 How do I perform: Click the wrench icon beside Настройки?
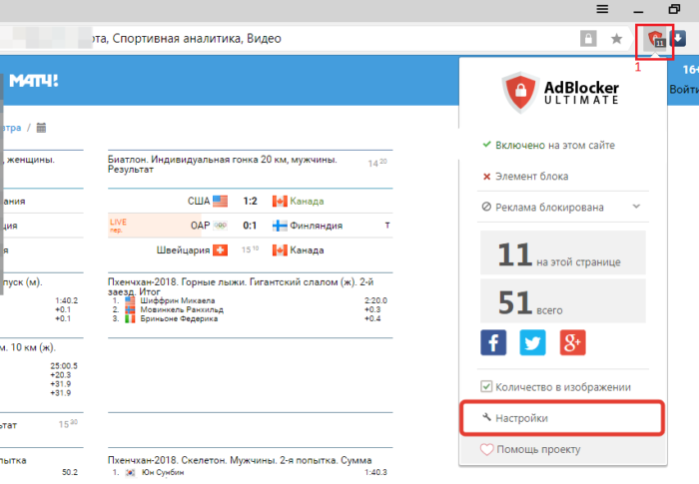tap(486, 417)
